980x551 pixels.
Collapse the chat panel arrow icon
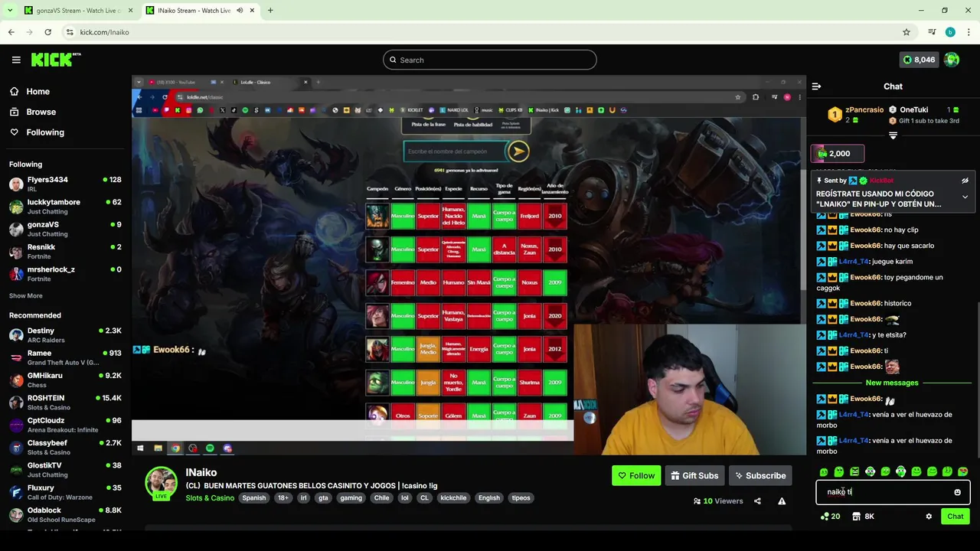[x=816, y=86]
